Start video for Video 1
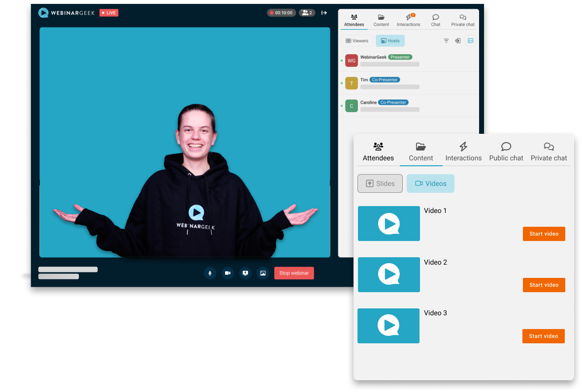Viewport: 582px width, 392px height. pyautogui.click(x=544, y=234)
